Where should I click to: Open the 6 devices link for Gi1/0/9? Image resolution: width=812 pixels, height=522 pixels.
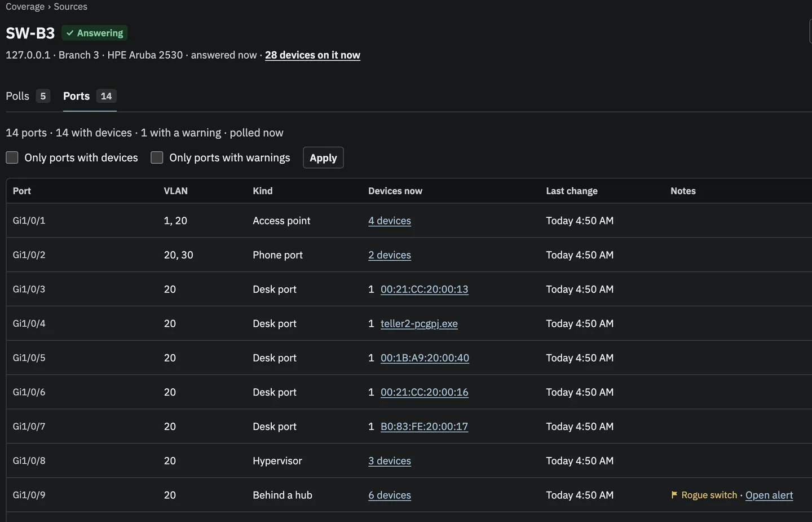point(390,495)
